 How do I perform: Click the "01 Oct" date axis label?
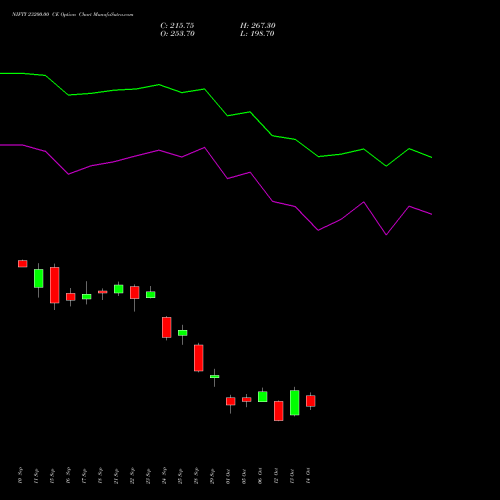coord(228,475)
